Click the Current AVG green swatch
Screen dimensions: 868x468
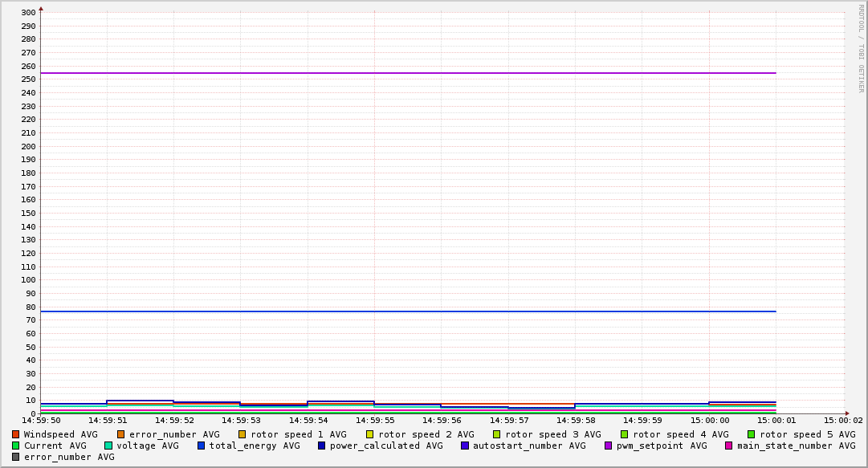tap(15, 446)
